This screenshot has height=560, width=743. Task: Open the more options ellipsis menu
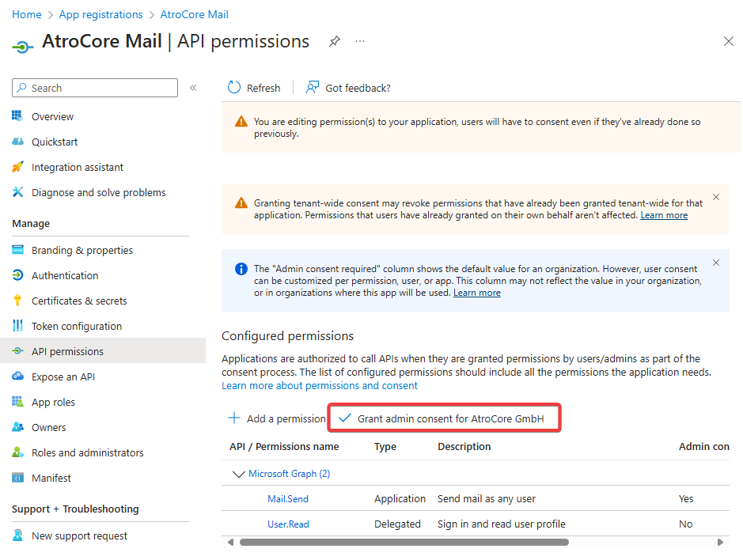point(360,41)
